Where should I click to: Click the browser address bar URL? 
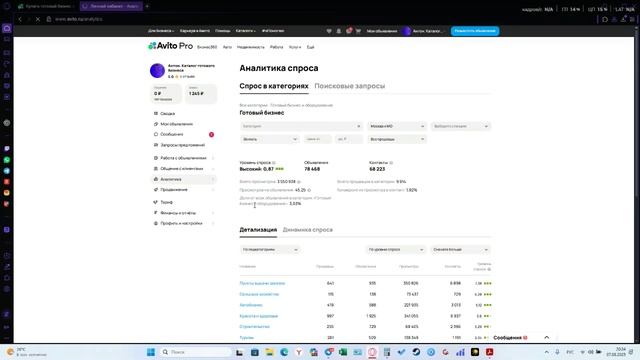click(x=79, y=19)
